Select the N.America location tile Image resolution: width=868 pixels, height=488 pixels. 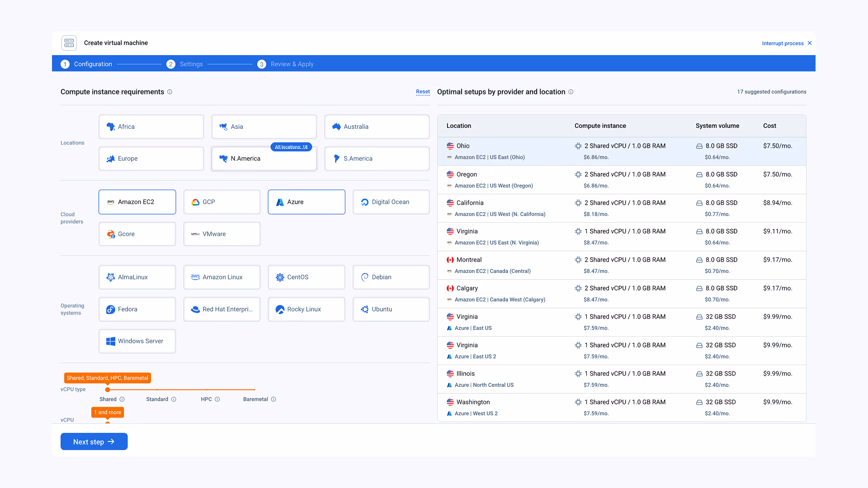pyautogui.click(x=264, y=159)
